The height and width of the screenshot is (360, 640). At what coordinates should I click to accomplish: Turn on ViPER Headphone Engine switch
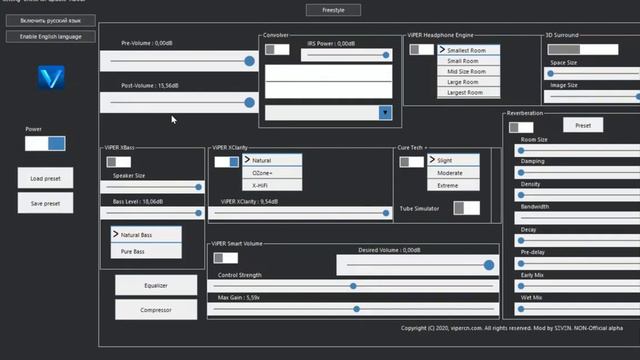pos(421,50)
